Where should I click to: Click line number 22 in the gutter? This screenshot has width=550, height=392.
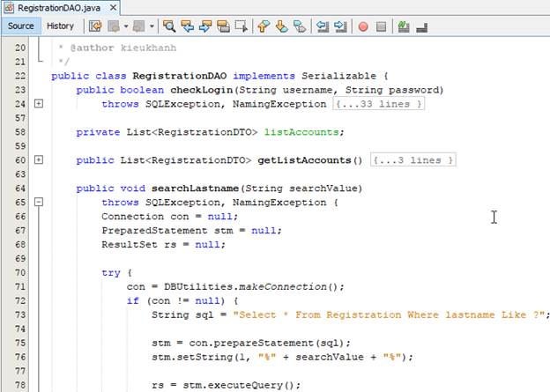20,76
